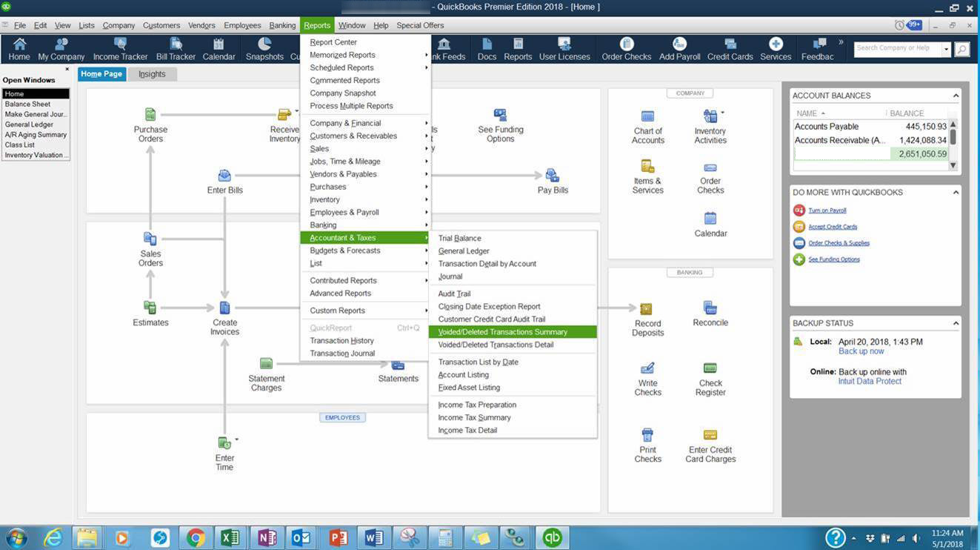Open the Snapshots icon

(264, 49)
